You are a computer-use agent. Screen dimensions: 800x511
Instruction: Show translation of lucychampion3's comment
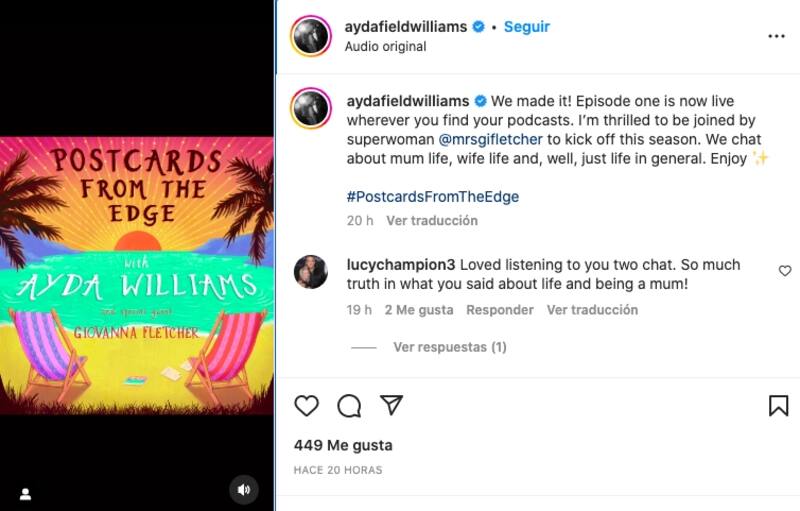592,310
